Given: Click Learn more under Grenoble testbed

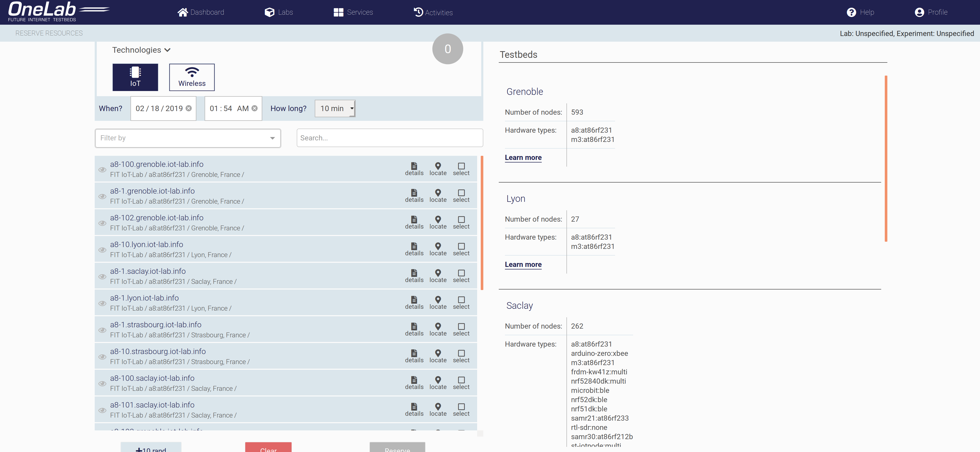Looking at the screenshot, I should coord(523,157).
